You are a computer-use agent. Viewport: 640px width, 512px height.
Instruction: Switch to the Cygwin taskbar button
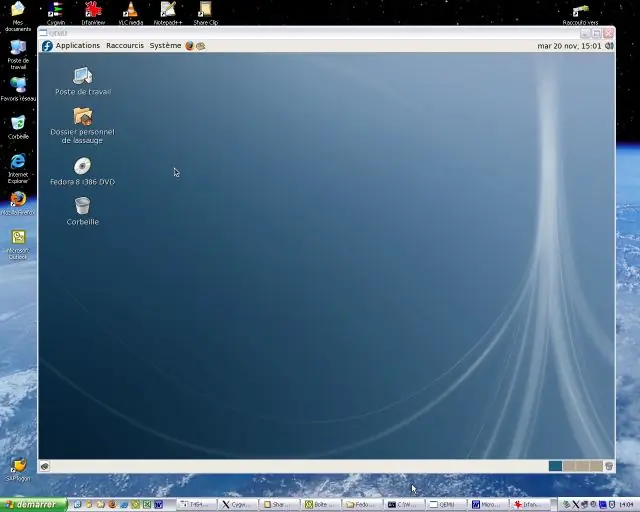click(238, 505)
